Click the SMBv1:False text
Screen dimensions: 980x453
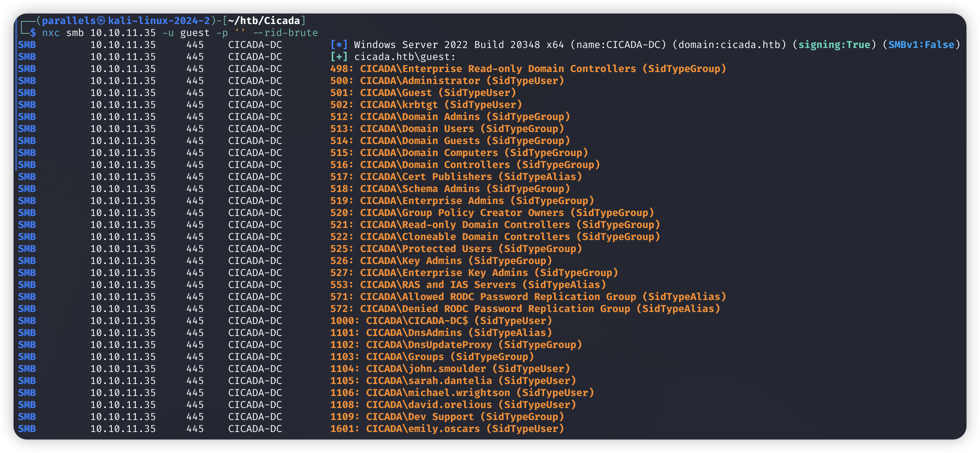coord(921,45)
